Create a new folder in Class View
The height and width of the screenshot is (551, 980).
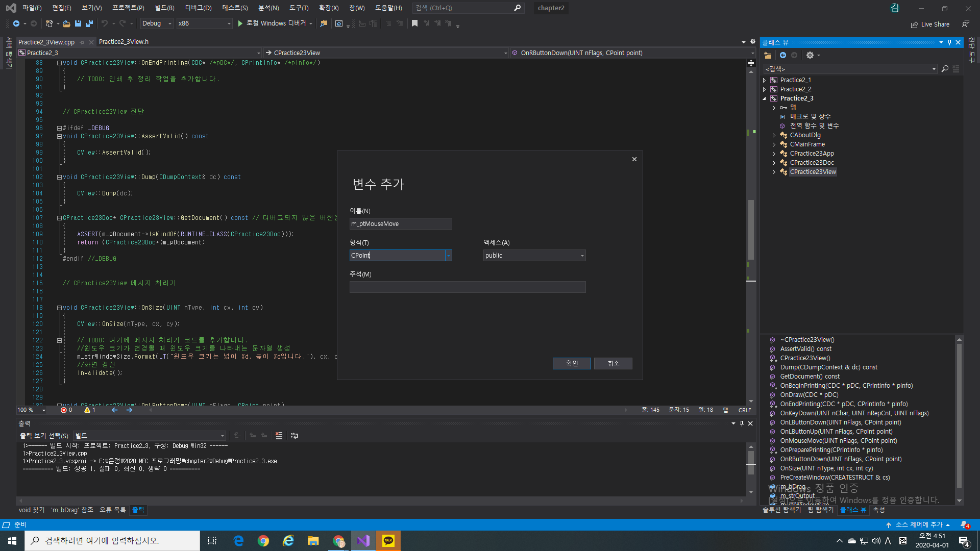pos(768,55)
